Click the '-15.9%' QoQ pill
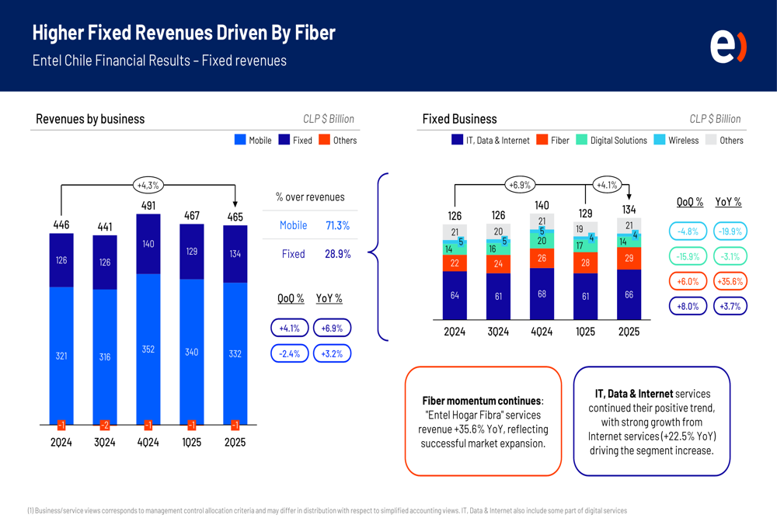The height and width of the screenshot is (532, 777). coord(688,256)
